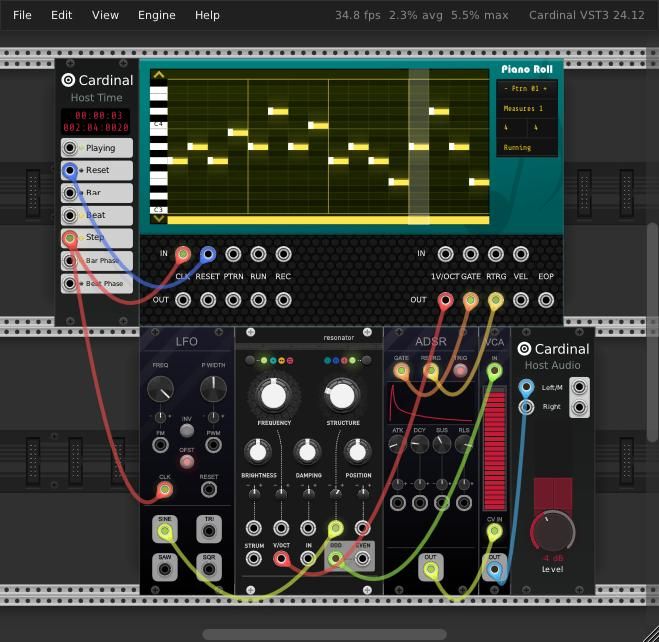Image resolution: width=659 pixels, height=642 pixels.
Task: Click the LFO P WIDTH knob
Action: click(x=213, y=389)
